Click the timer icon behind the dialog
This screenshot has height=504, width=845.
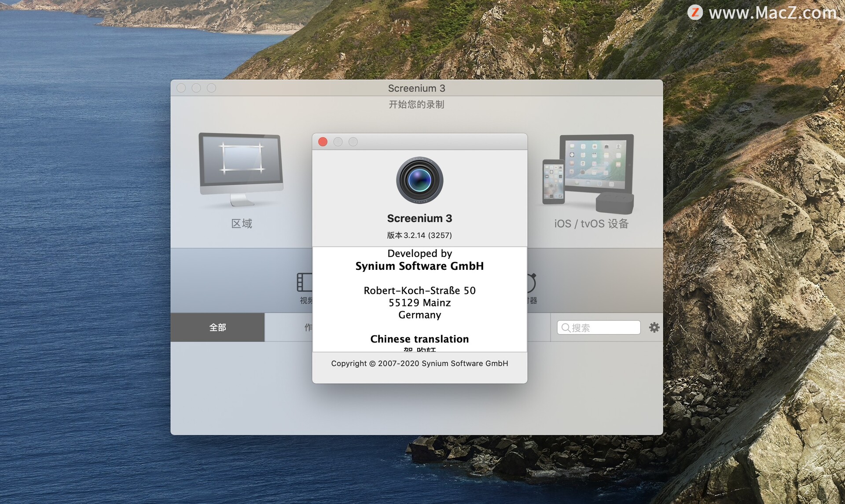coord(531,282)
